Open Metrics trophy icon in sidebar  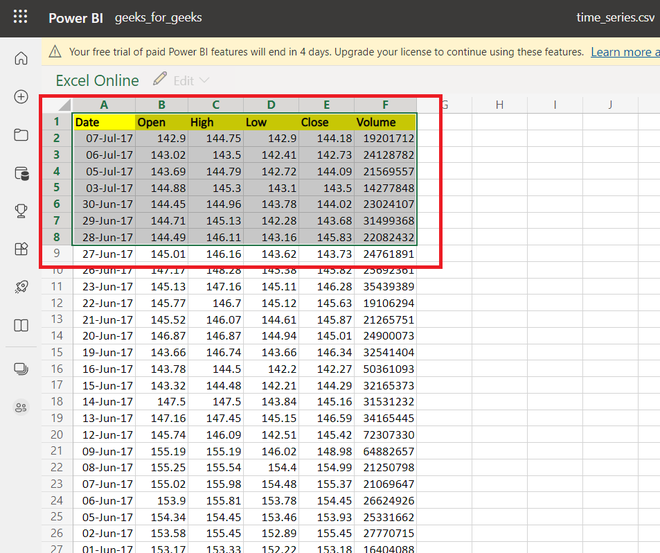click(x=21, y=211)
